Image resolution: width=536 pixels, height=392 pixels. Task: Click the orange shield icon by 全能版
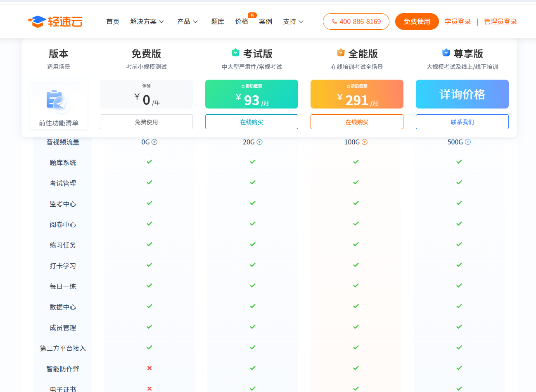pos(341,52)
